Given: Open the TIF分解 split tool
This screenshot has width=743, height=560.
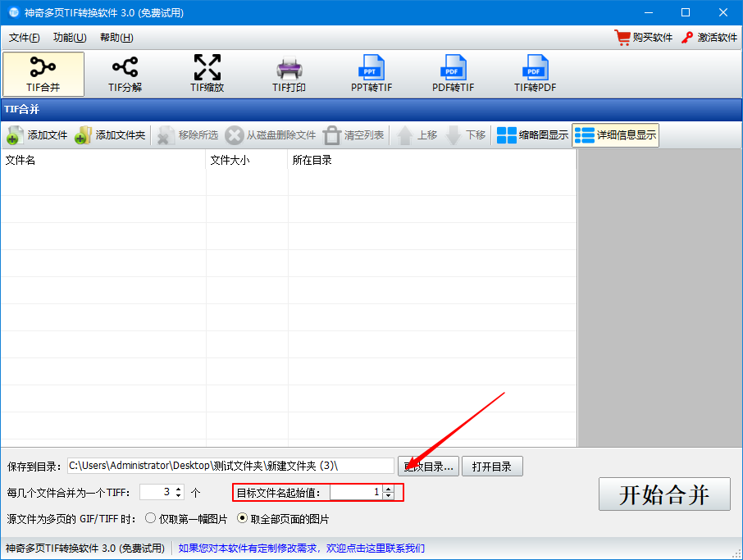Looking at the screenshot, I should (x=125, y=75).
